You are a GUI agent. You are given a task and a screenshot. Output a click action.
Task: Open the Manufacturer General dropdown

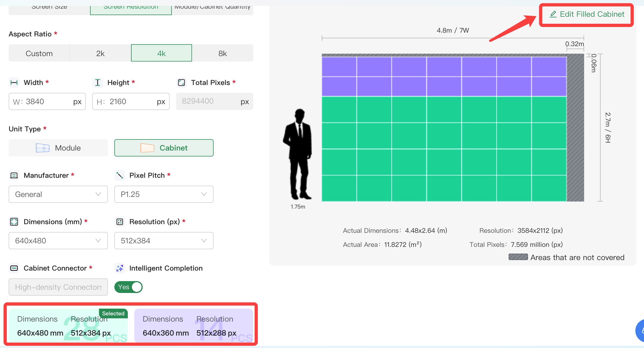click(x=58, y=194)
